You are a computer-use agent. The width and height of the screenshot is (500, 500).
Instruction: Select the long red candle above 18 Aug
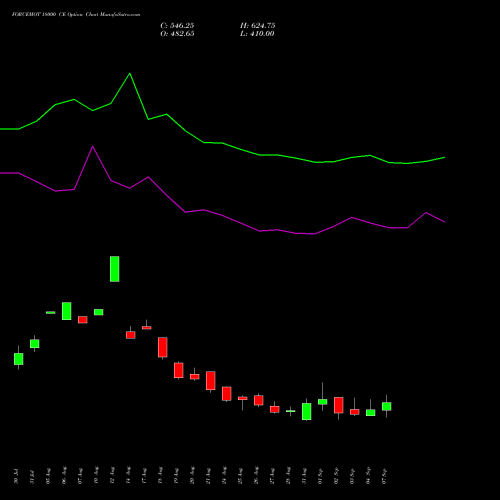[163, 347]
